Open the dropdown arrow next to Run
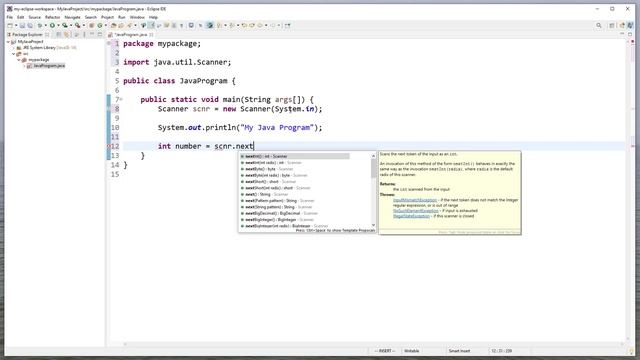Viewport: 640px width, 360px height. click(x=58, y=25)
